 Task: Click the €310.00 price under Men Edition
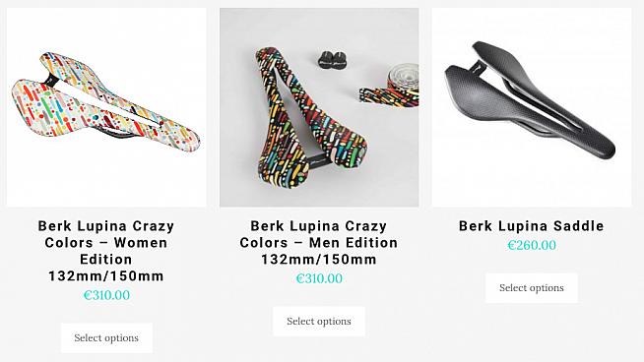pos(319,278)
